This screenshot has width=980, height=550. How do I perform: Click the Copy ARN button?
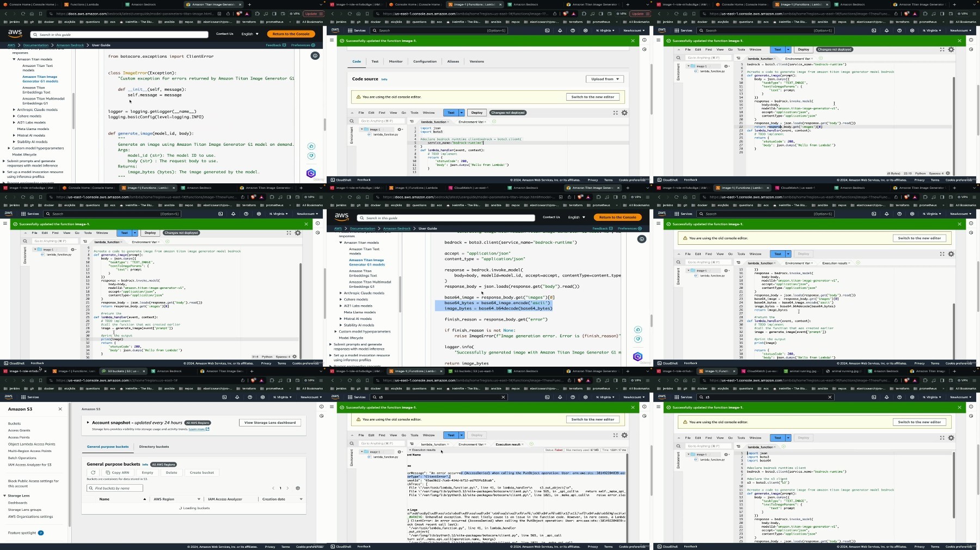pos(118,472)
